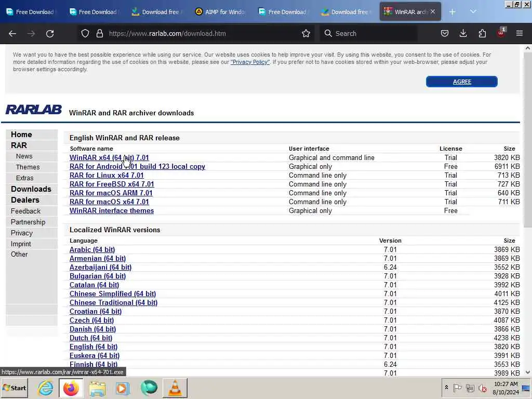Image resolution: width=532 pixels, height=399 pixels.
Task: Open the list all tabs dropdown chevron
Action: point(473,12)
